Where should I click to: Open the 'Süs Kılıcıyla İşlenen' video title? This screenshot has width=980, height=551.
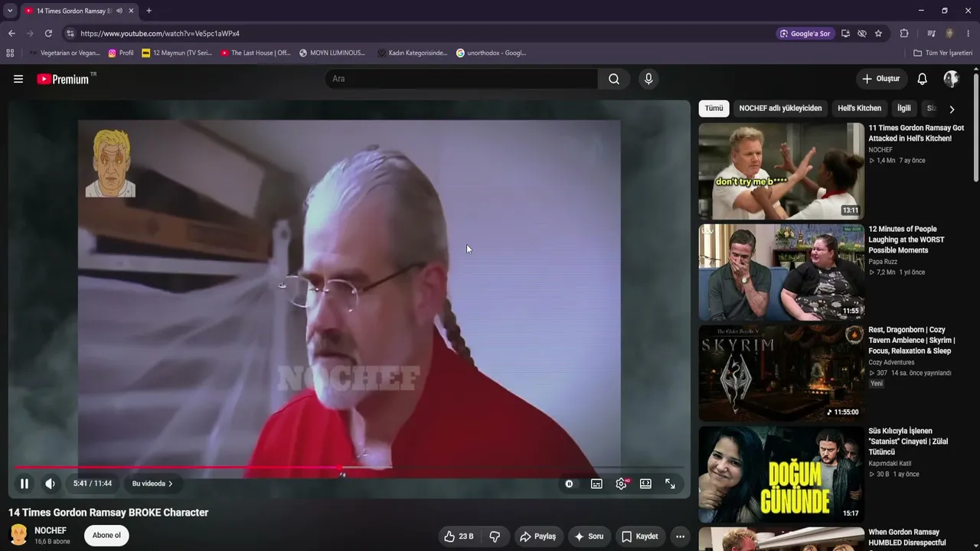[908, 442]
